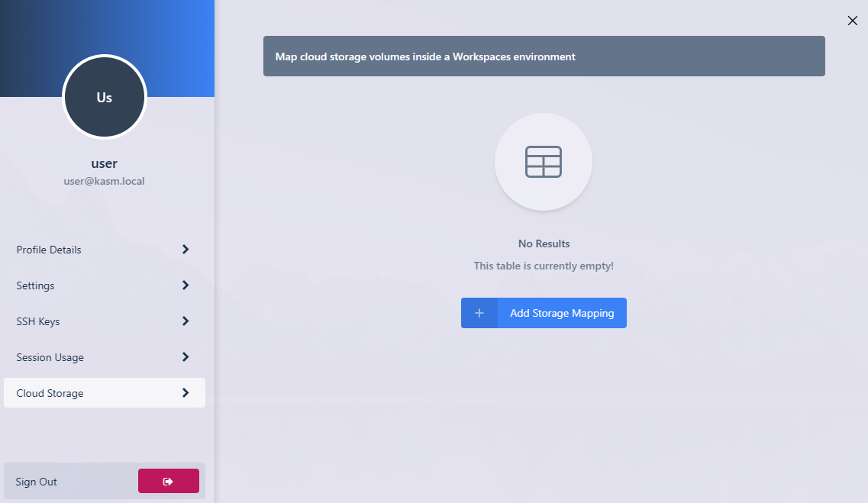The height and width of the screenshot is (503, 868).
Task: Click the user avatar circle labeled Us
Action: 104,97
